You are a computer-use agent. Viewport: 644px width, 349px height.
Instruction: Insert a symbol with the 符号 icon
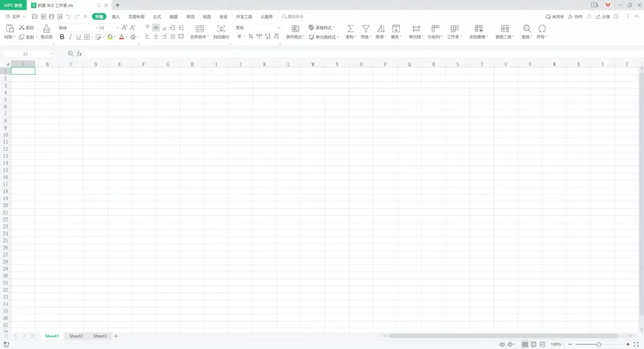(x=542, y=28)
